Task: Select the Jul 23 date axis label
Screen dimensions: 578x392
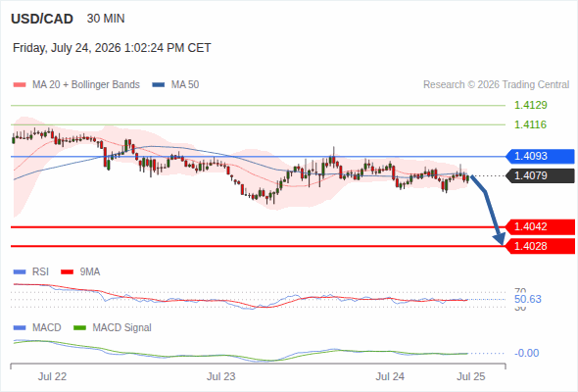Action: tap(220, 377)
